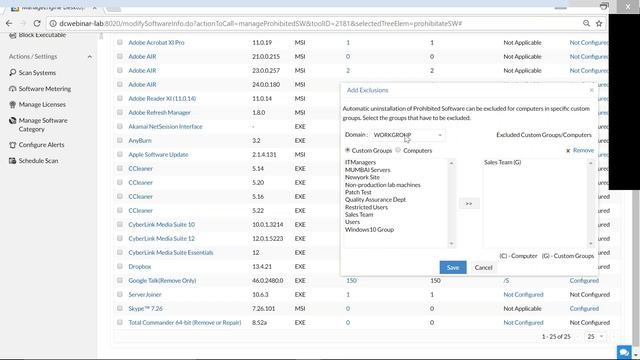The height and width of the screenshot is (360, 640).
Task: Reload the page with refresh icon
Action: click(37, 24)
